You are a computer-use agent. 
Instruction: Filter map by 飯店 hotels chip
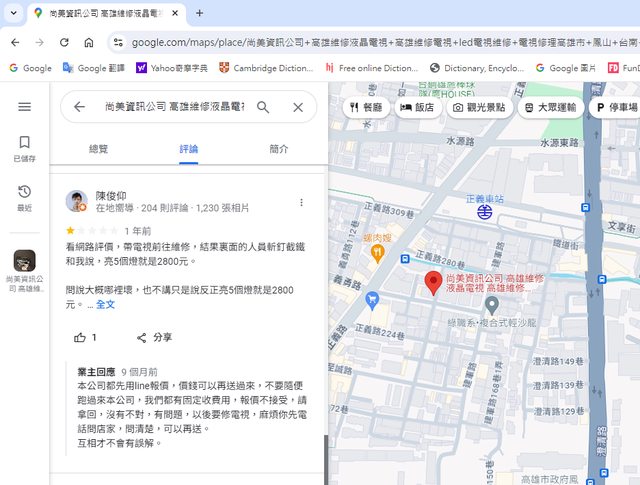[x=420, y=107]
